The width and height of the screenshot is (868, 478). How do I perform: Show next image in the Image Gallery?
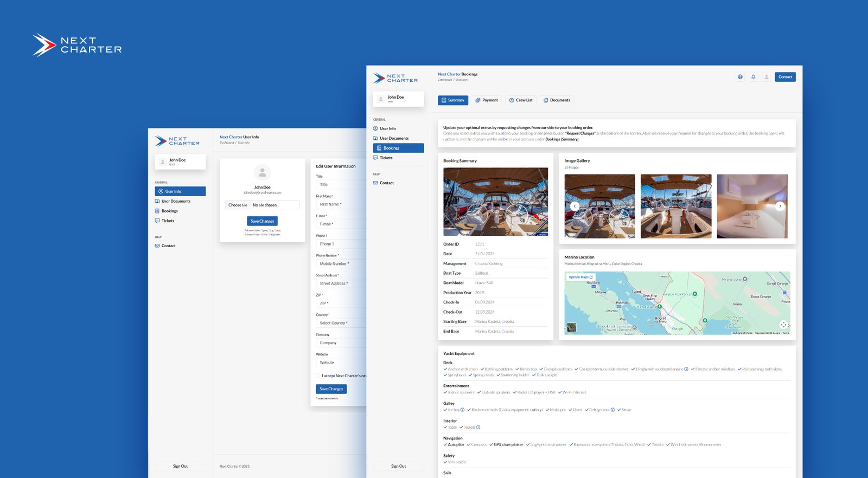(x=780, y=206)
